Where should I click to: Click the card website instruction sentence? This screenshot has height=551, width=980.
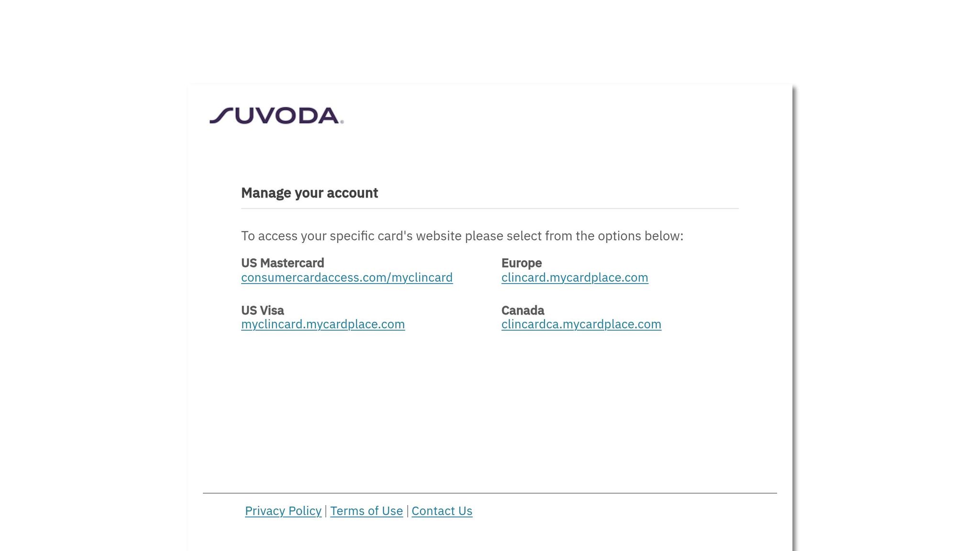(462, 236)
